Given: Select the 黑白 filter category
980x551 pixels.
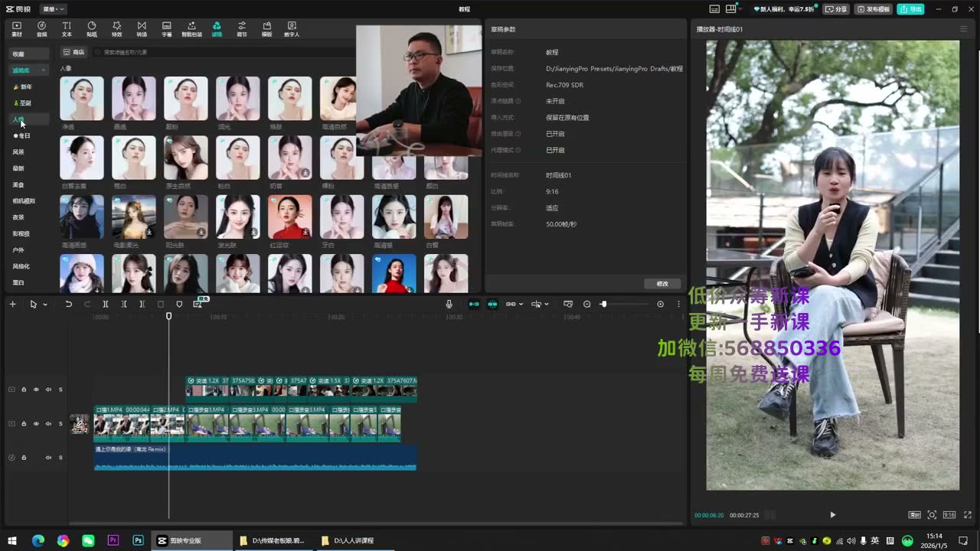Looking at the screenshot, I should [18, 282].
